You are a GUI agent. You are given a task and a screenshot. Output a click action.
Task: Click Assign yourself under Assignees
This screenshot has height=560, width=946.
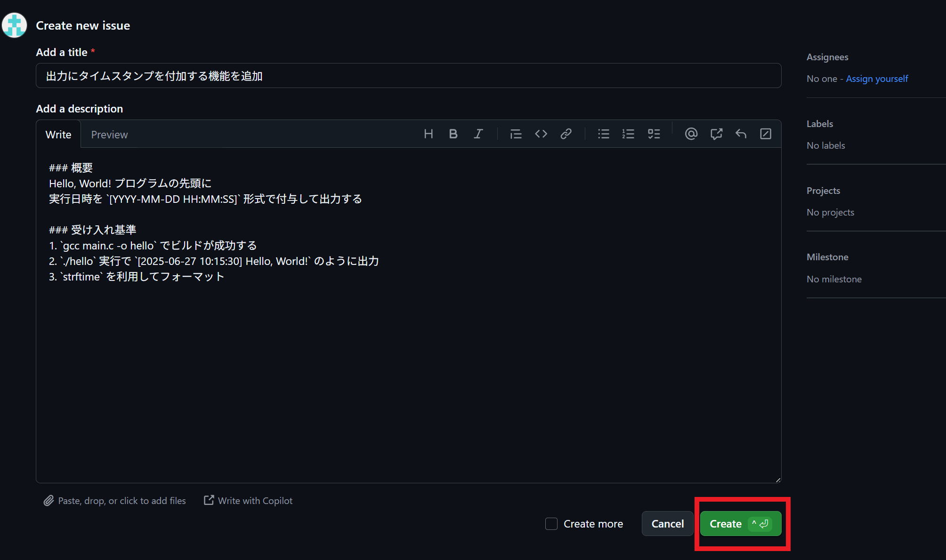pos(877,78)
